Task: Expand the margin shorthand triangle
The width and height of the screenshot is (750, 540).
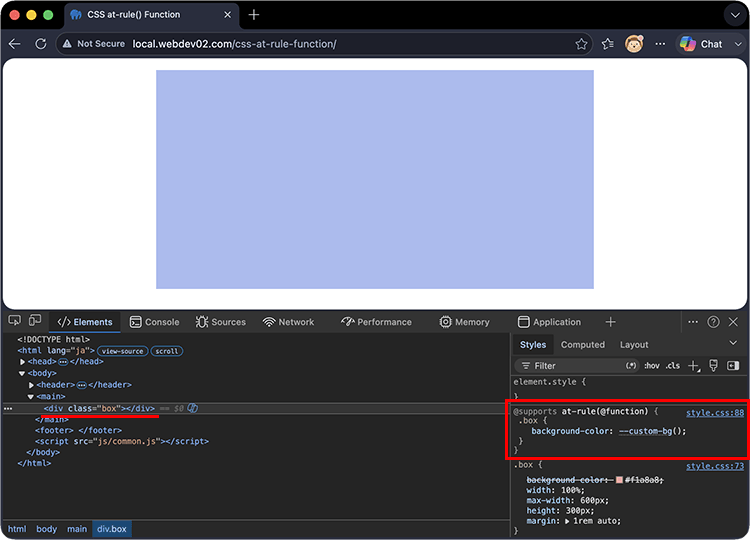Action: click(x=567, y=521)
